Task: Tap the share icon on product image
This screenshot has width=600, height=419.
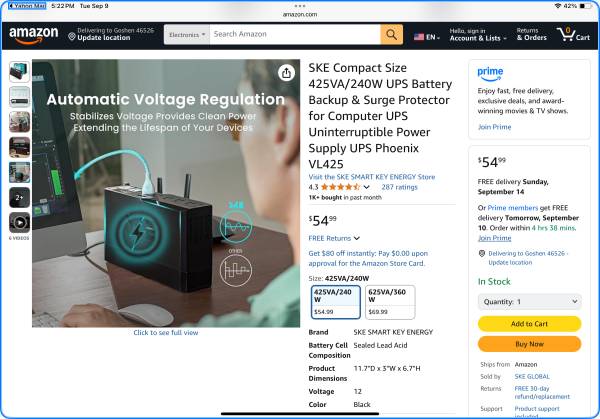Action: pyautogui.click(x=286, y=73)
